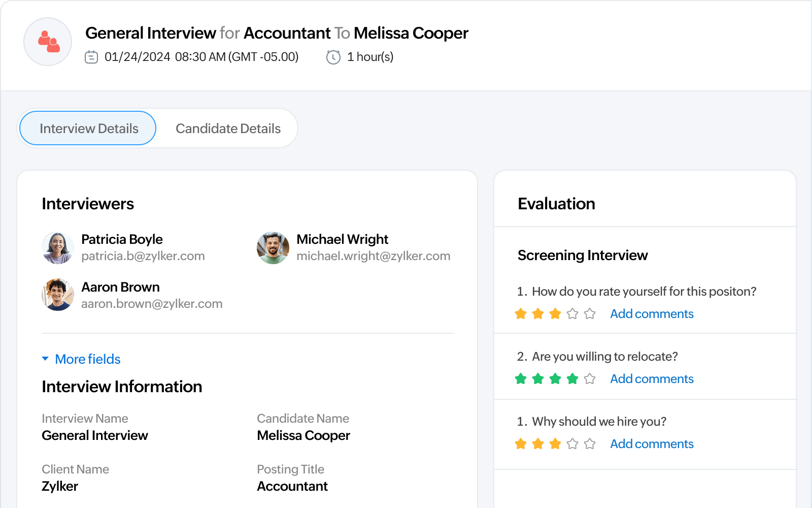This screenshot has height=508, width=812.
Task: Click the calendar icon beside the interview date
Action: point(91,57)
